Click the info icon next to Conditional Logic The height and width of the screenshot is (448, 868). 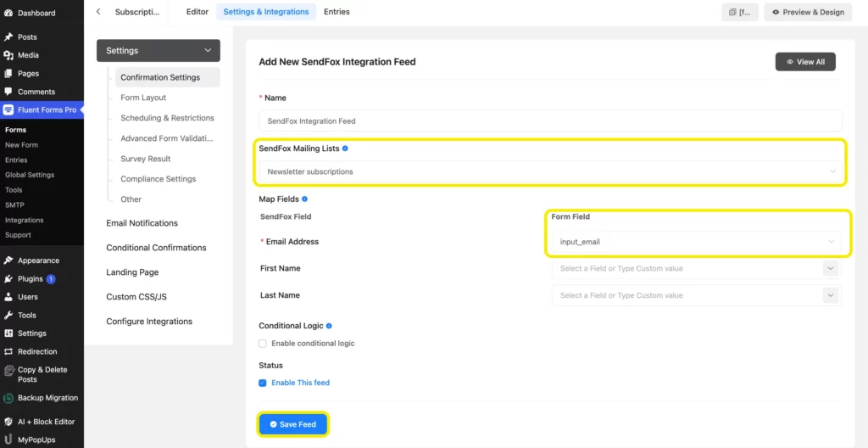click(329, 326)
